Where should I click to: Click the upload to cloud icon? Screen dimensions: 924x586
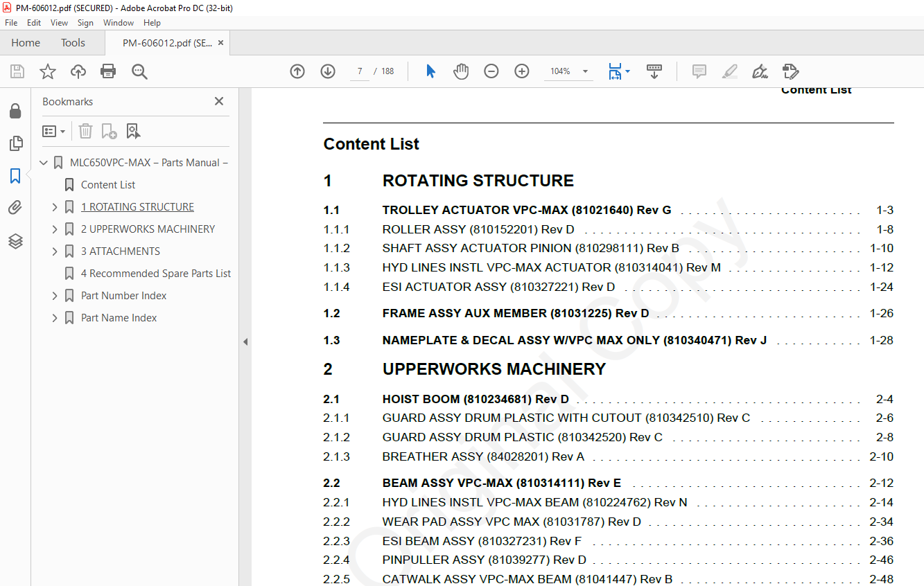[x=78, y=71]
